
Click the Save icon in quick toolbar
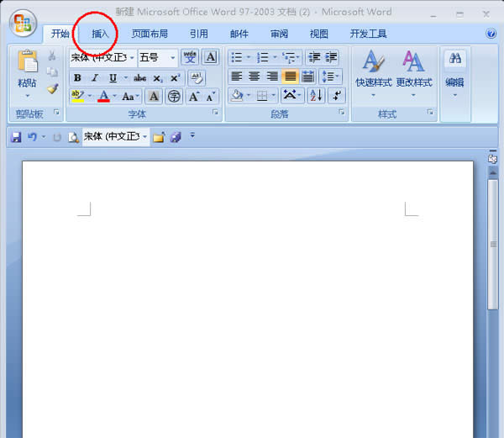15,136
